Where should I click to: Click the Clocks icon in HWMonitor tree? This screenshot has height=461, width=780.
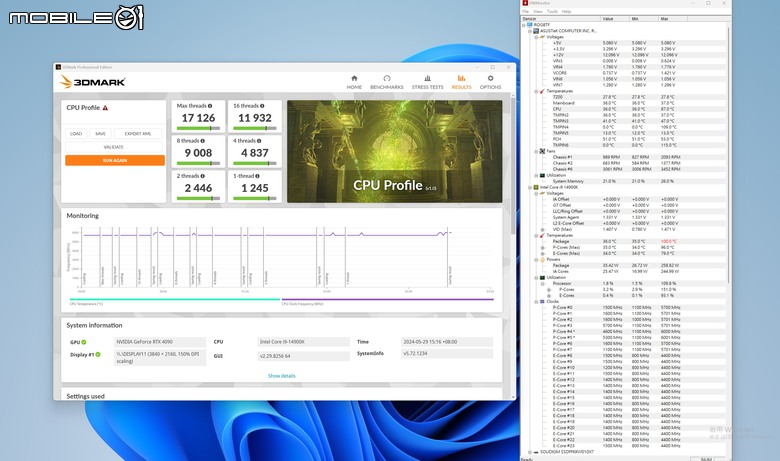click(x=542, y=301)
